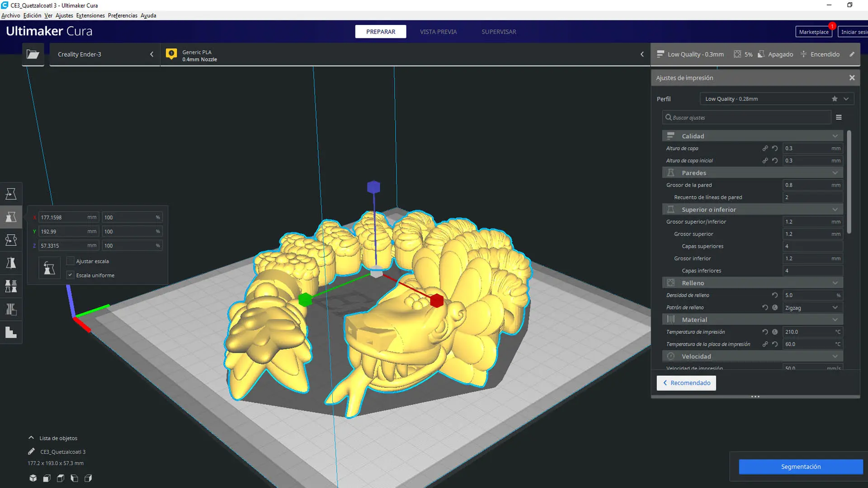Reset Temperatura de la placa de impresión
The width and height of the screenshot is (868, 488).
click(775, 344)
